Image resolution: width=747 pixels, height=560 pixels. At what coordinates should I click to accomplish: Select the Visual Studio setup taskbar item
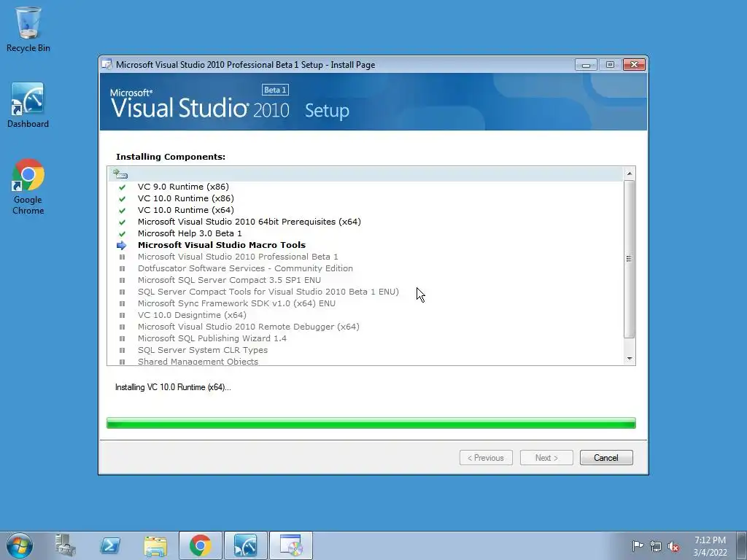tap(291, 545)
